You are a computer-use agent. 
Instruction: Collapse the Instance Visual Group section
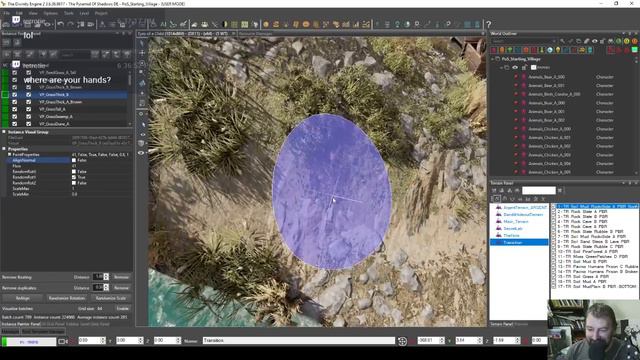pyautogui.click(x=4, y=132)
